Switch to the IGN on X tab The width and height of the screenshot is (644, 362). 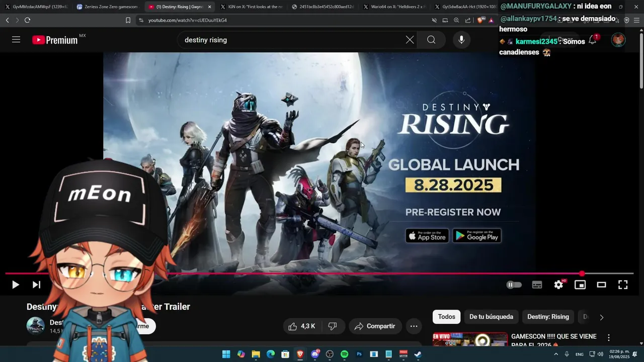pos(251,7)
